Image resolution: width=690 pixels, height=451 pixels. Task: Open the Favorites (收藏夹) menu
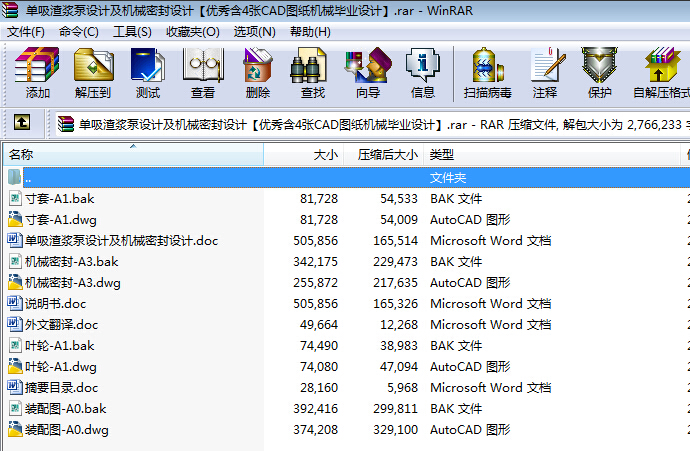tap(193, 32)
